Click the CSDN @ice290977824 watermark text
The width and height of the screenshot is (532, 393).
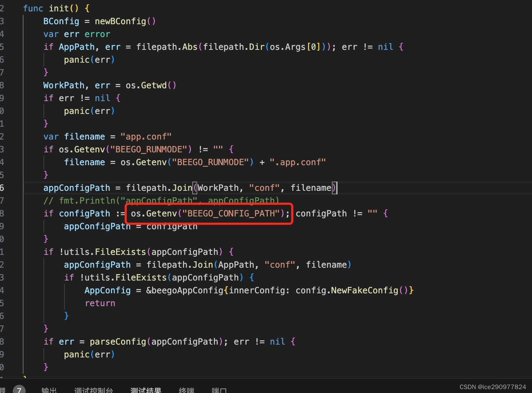[492, 387]
